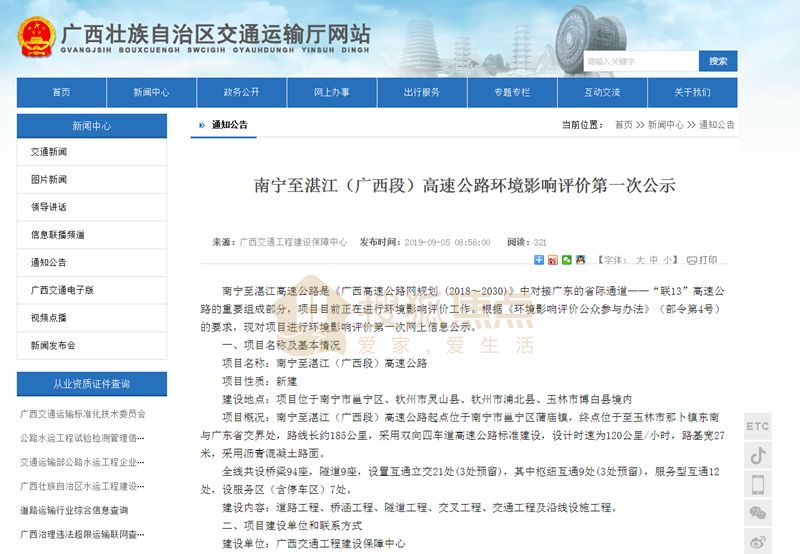Share article via red Weibo icon
800x554 pixels.
(x=553, y=260)
